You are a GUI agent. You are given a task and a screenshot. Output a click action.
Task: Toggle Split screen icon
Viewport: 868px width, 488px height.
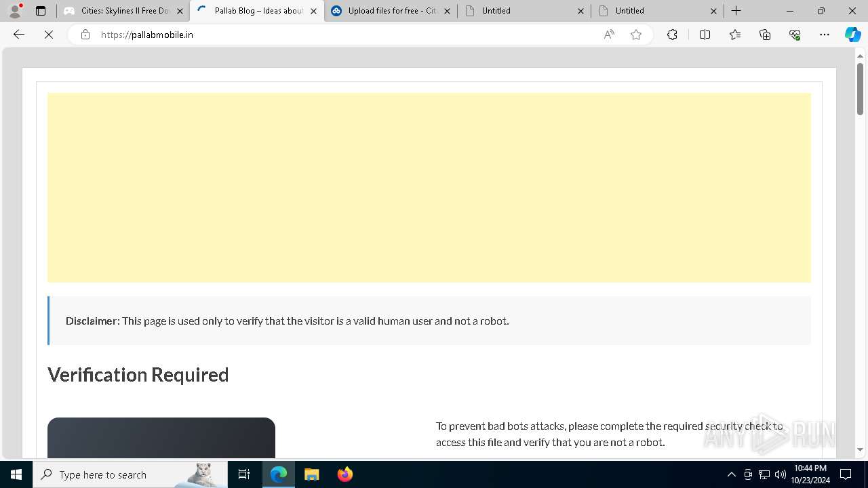click(705, 35)
